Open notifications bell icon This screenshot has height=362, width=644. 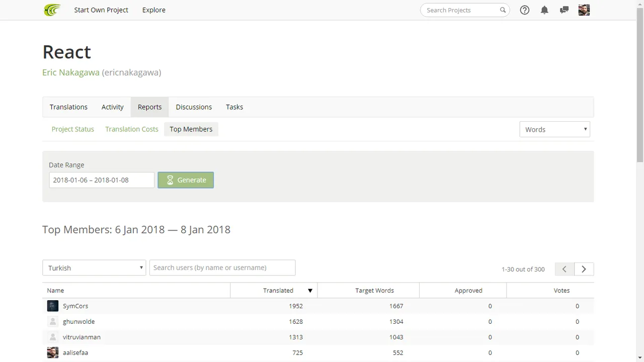click(x=544, y=10)
